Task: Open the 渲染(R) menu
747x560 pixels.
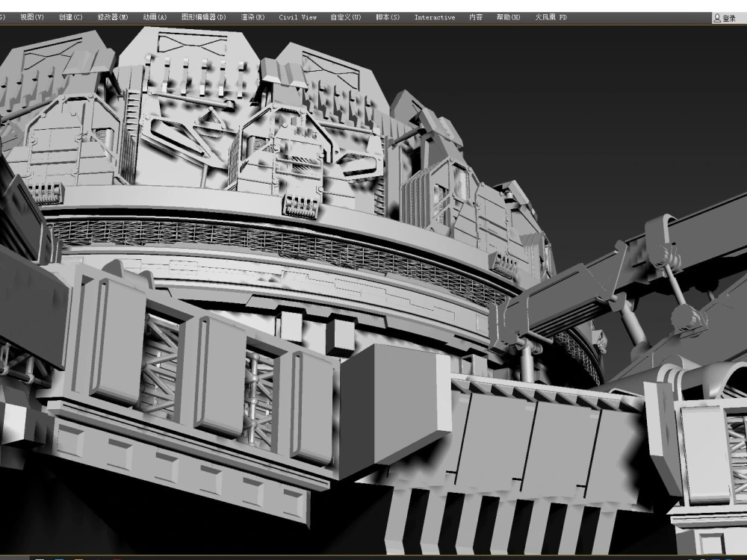Action: coord(252,17)
